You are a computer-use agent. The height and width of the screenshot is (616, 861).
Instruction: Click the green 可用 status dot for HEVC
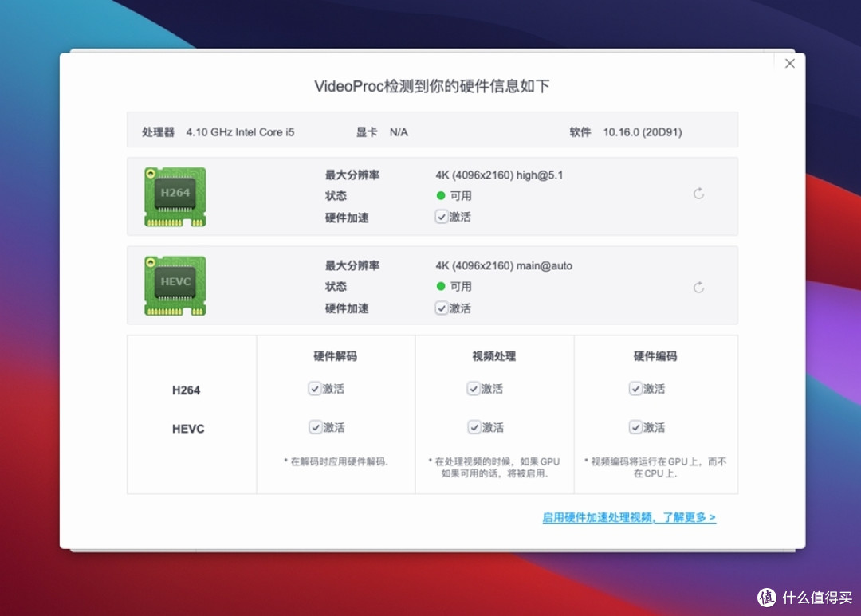click(440, 286)
